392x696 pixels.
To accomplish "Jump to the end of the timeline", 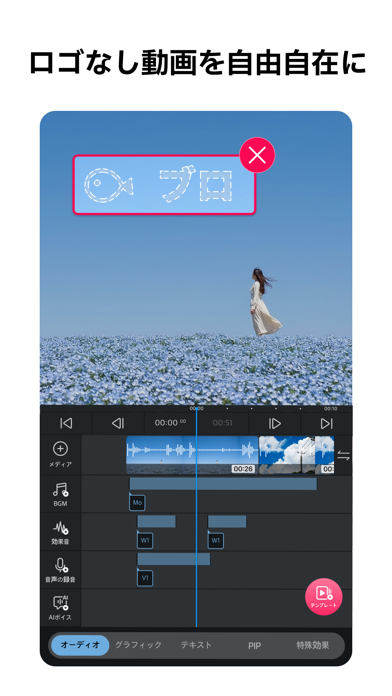I will click(x=327, y=423).
